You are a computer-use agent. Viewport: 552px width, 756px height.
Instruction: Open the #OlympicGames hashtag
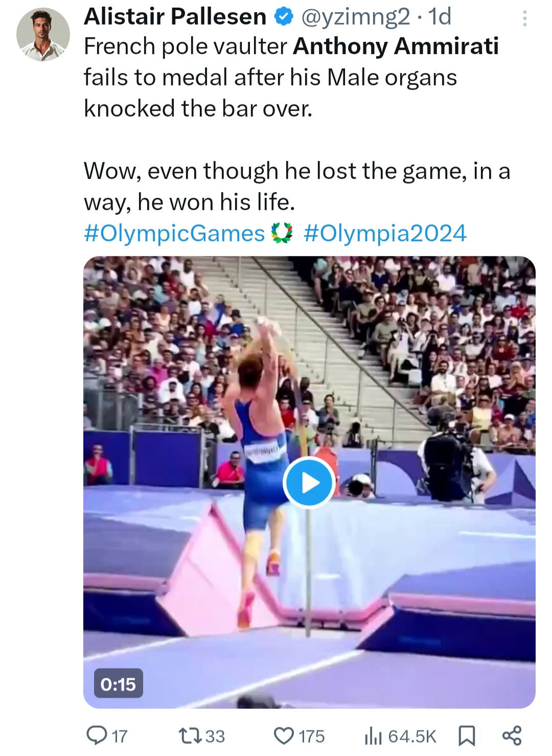[174, 233]
